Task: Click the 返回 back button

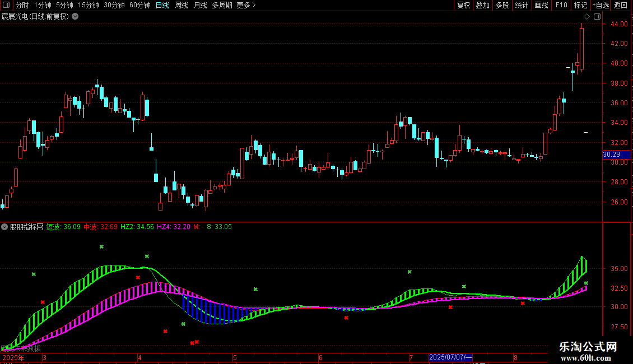Action: pyautogui.click(x=621, y=5)
